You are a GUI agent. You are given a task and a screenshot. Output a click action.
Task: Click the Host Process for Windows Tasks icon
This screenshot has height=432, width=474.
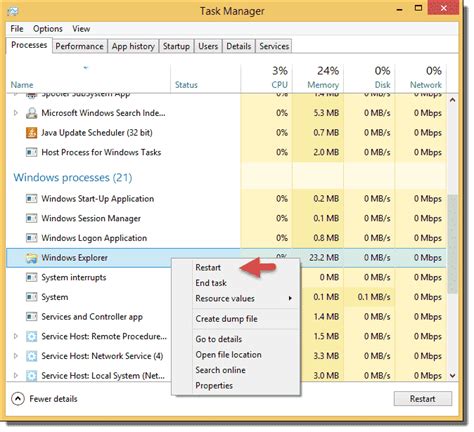click(x=31, y=152)
